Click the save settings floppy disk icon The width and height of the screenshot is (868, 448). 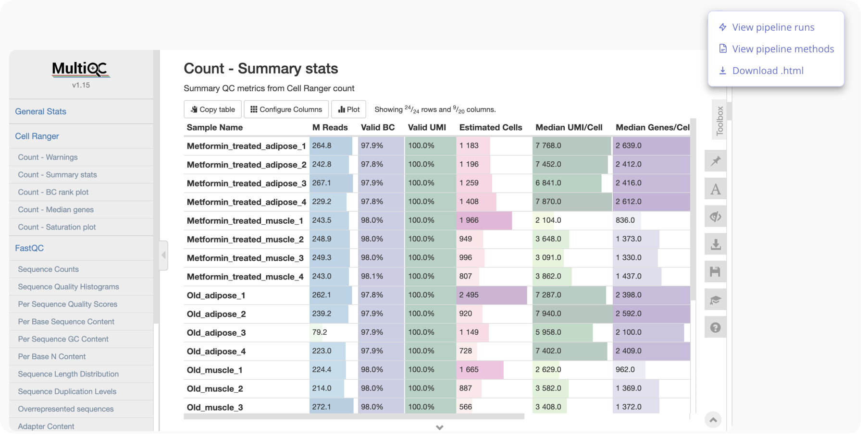click(715, 272)
